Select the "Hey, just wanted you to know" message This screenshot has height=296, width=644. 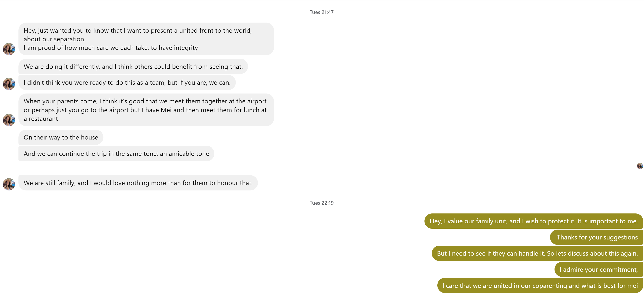tap(146, 39)
